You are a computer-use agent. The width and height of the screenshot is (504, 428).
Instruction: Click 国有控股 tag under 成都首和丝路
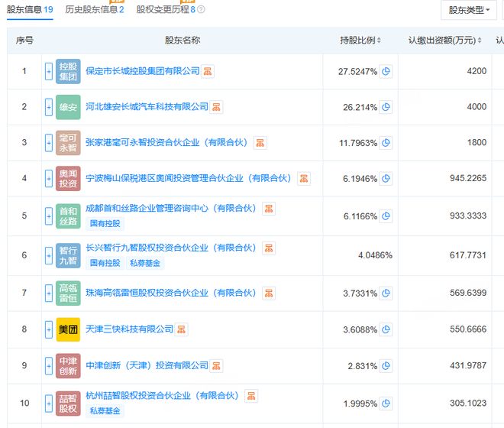(105, 224)
